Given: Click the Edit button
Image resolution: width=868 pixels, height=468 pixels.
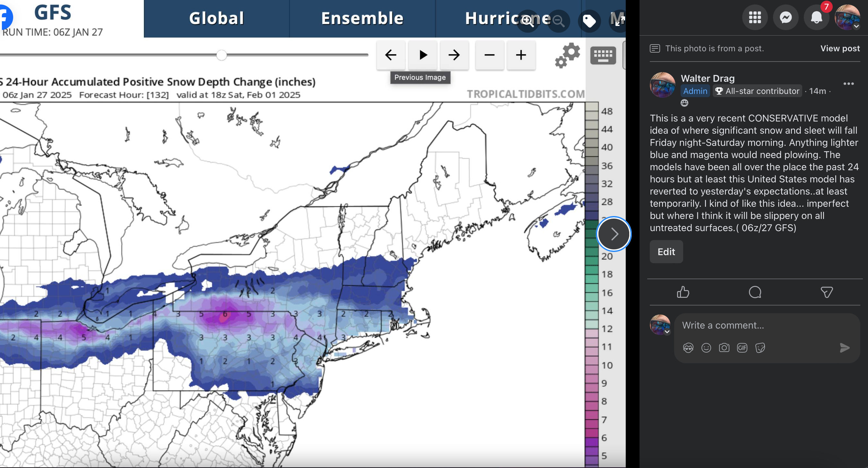Looking at the screenshot, I should (x=666, y=252).
